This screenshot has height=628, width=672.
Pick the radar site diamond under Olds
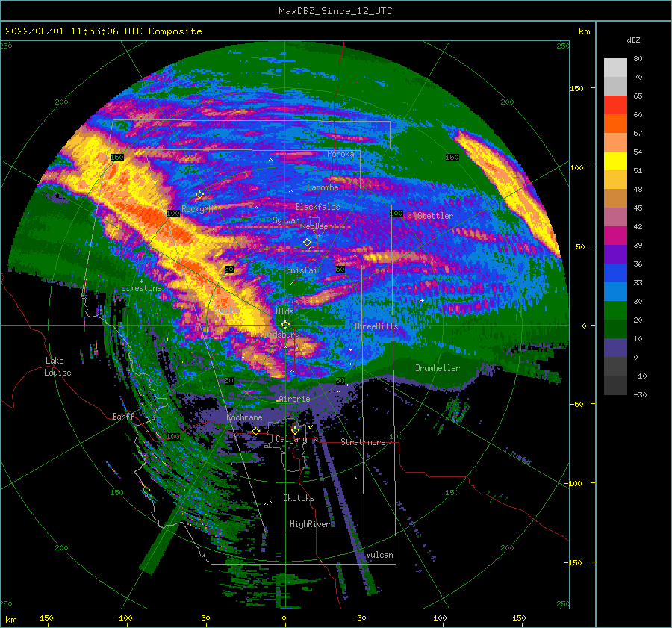pyautogui.click(x=285, y=325)
